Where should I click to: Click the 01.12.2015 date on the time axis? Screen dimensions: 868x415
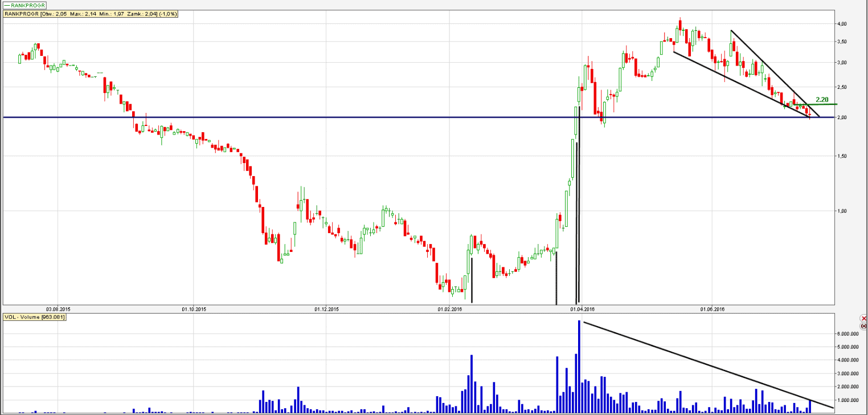(326, 310)
